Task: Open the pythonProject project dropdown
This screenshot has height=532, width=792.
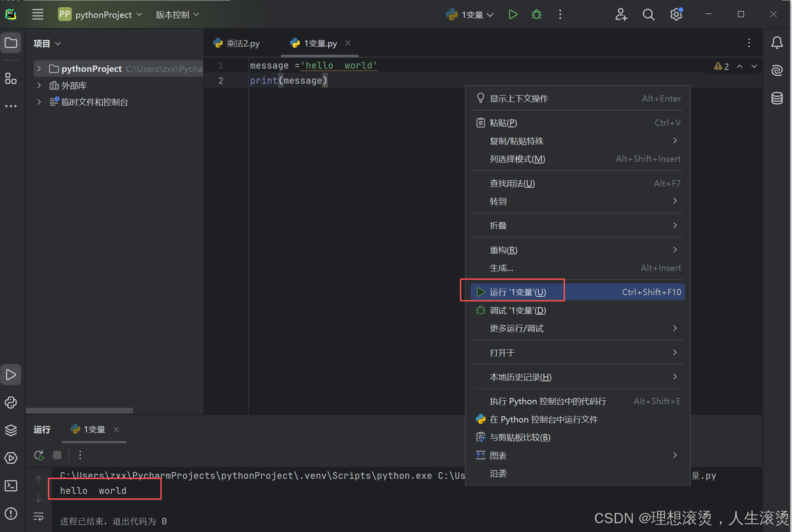Action: pyautogui.click(x=100, y=15)
